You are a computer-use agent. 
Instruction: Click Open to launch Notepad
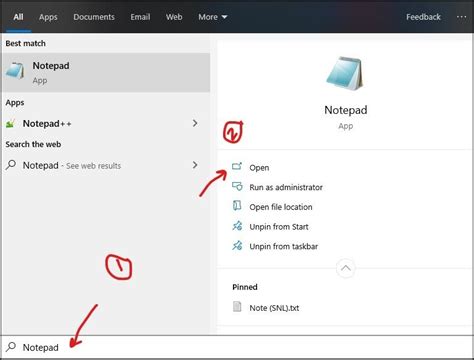(x=259, y=168)
